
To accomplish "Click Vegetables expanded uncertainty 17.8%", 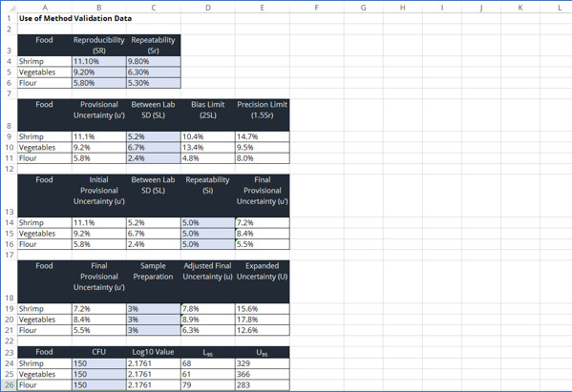I will coord(263,320).
